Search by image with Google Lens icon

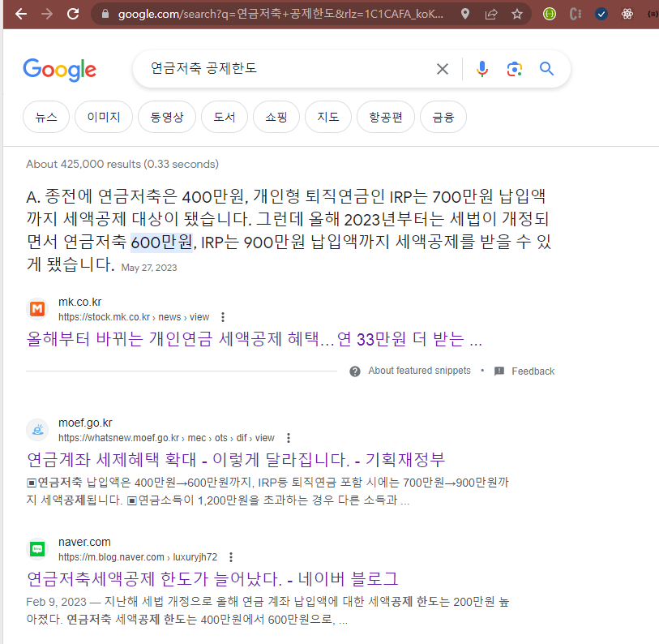[x=515, y=69]
